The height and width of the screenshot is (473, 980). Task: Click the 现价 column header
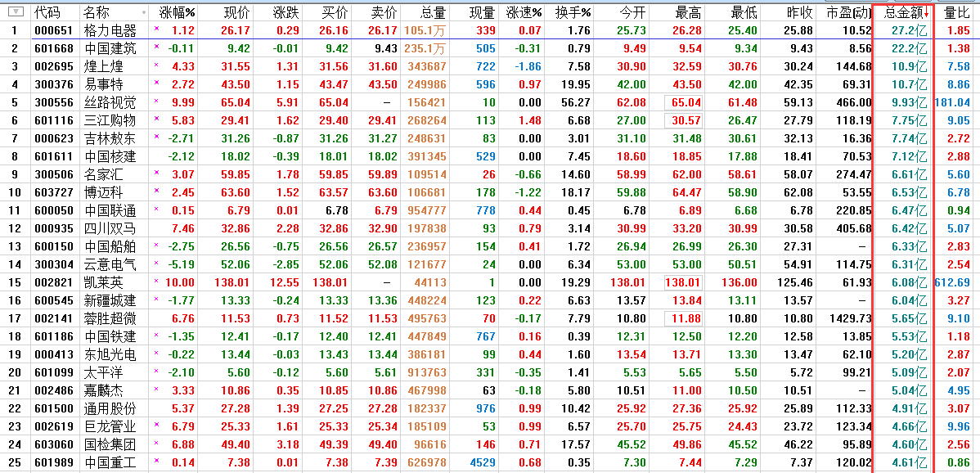(236, 11)
